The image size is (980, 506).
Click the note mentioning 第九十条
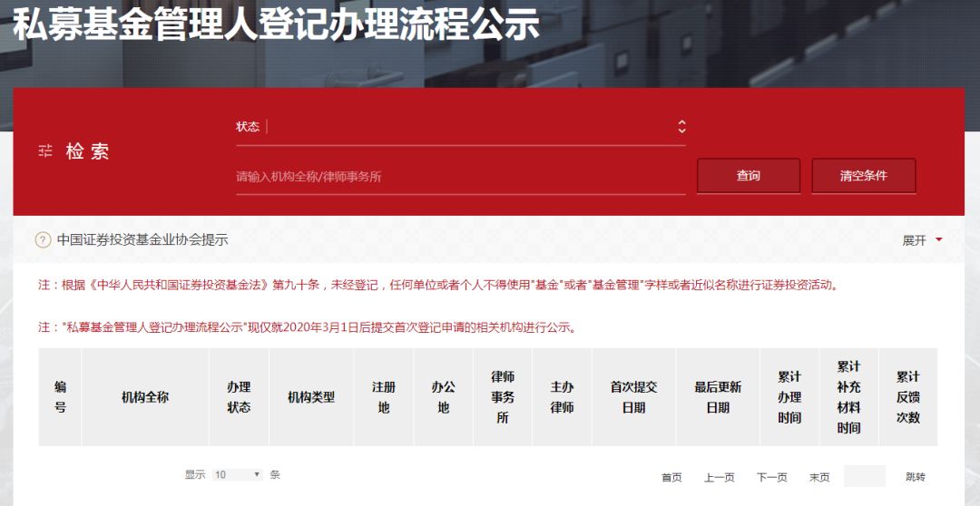[438, 286]
